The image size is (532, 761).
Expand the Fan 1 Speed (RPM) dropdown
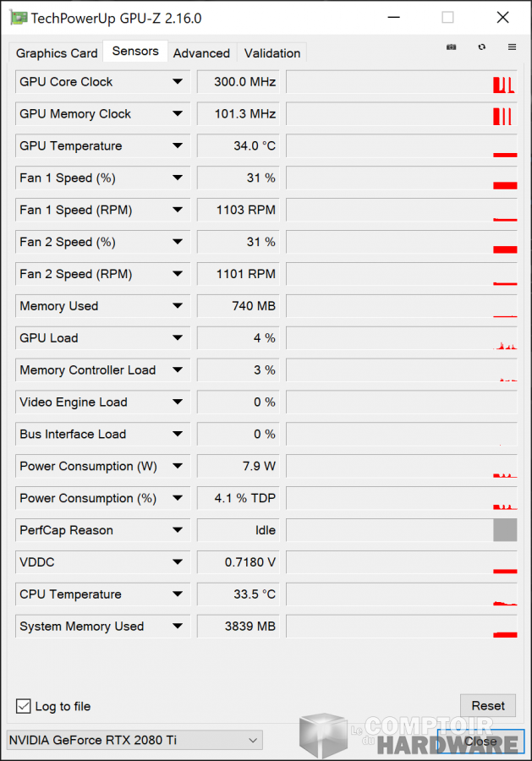tap(178, 210)
